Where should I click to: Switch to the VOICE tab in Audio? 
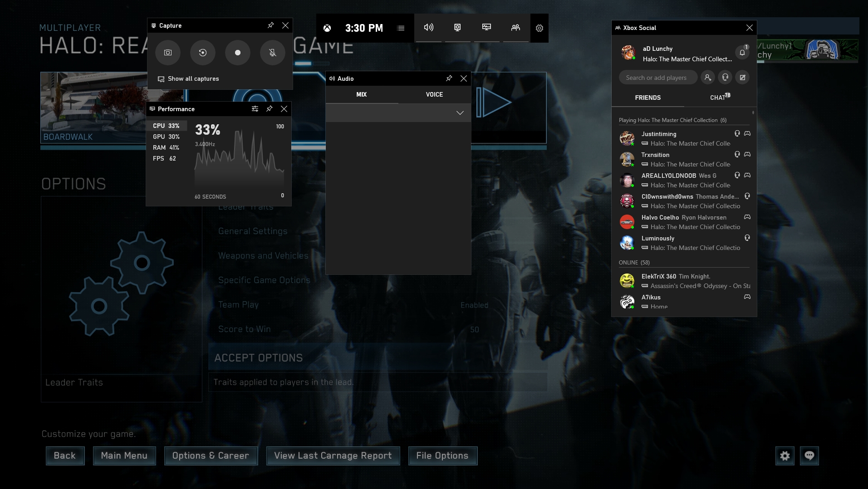434,94
